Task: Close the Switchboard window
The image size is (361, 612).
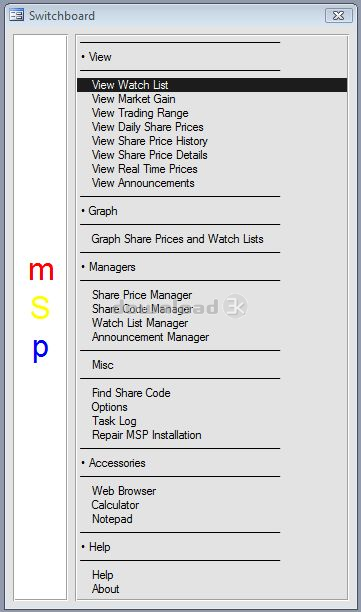Action: pos(338,16)
